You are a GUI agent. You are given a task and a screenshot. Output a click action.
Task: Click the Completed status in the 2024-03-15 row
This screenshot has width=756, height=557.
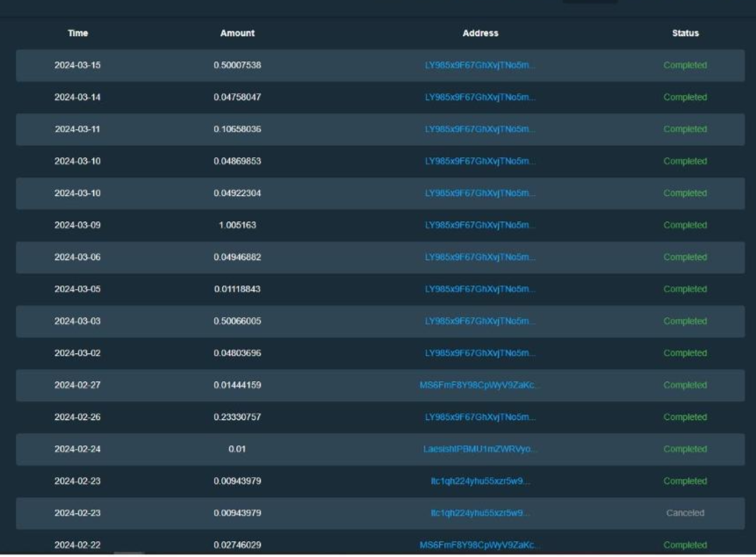[685, 65]
